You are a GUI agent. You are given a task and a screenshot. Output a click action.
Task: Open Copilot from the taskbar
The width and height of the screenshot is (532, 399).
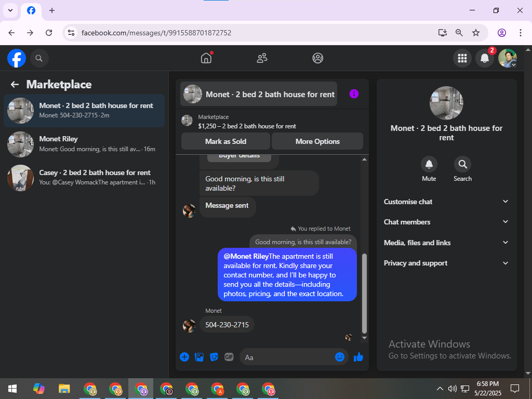[x=38, y=389]
